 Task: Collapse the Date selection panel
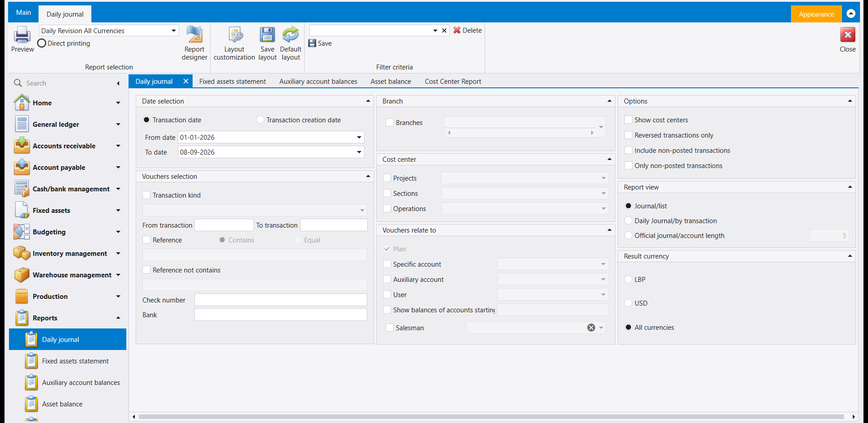click(x=368, y=101)
